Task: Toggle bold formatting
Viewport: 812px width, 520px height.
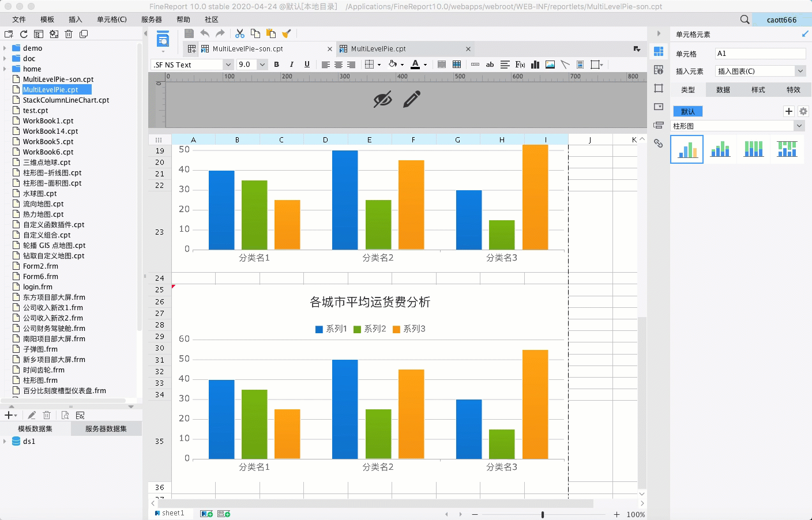Action: coord(277,65)
